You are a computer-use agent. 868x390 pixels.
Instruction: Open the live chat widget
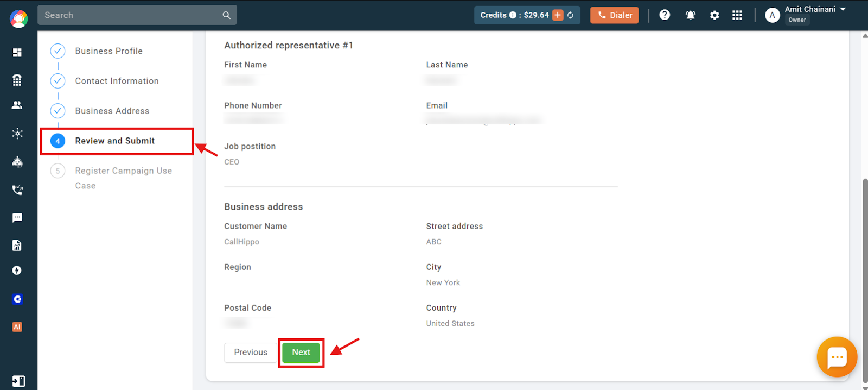(837, 357)
